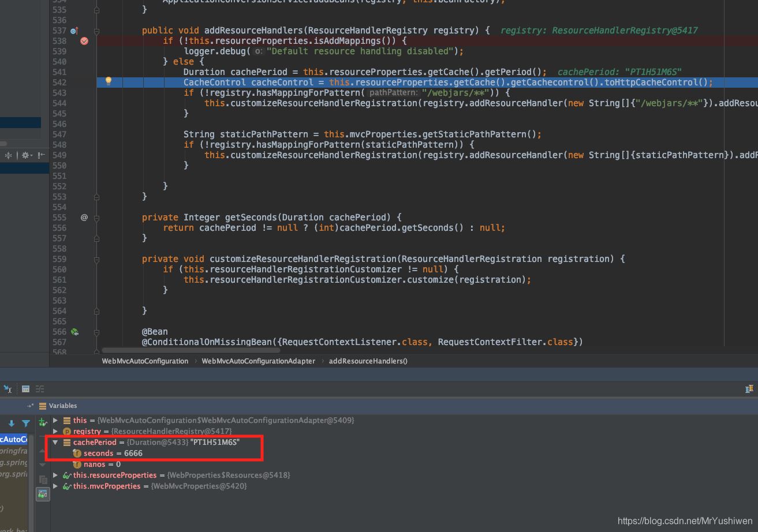
Task: Select WebMvcAutoConfiguration in the breadcrumb bar
Action: pyautogui.click(x=145, y=361)
